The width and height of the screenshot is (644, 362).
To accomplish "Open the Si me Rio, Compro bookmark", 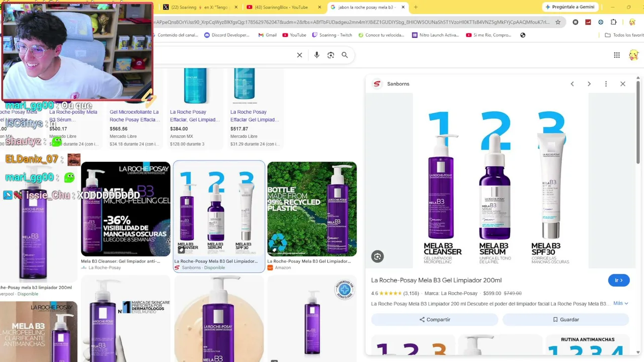I will click(489, 35).
